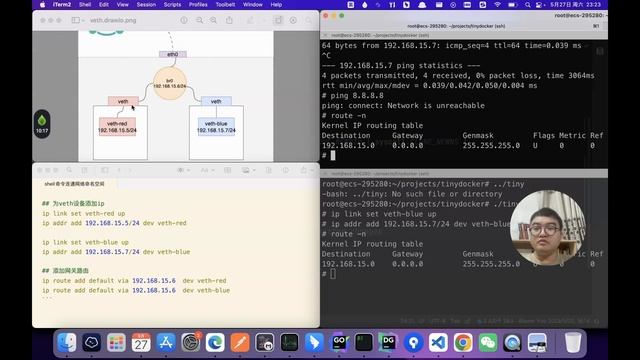Open Microsoft Edge from the Dock
640x360 pixels.
(215, 342)
